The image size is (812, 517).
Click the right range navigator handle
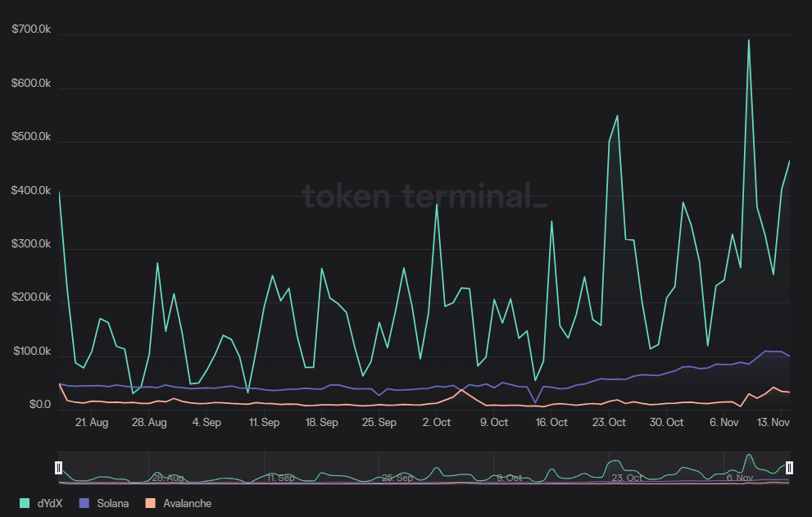coord(789,468)
